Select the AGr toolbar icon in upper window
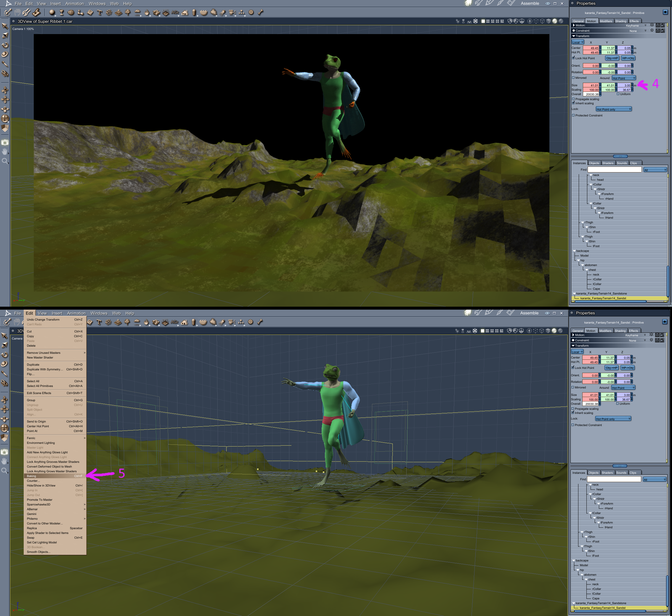 pyautogui.click(x=175, y=13)
